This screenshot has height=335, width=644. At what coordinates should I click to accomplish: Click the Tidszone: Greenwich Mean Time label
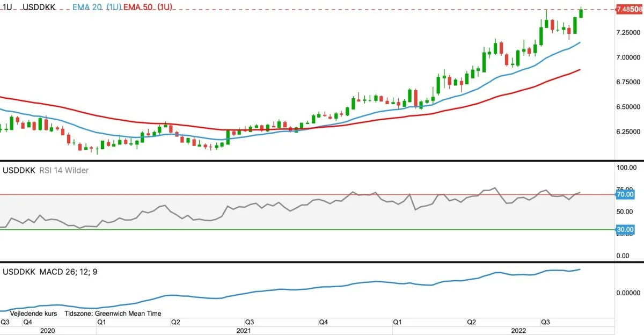tap(113, 313)
